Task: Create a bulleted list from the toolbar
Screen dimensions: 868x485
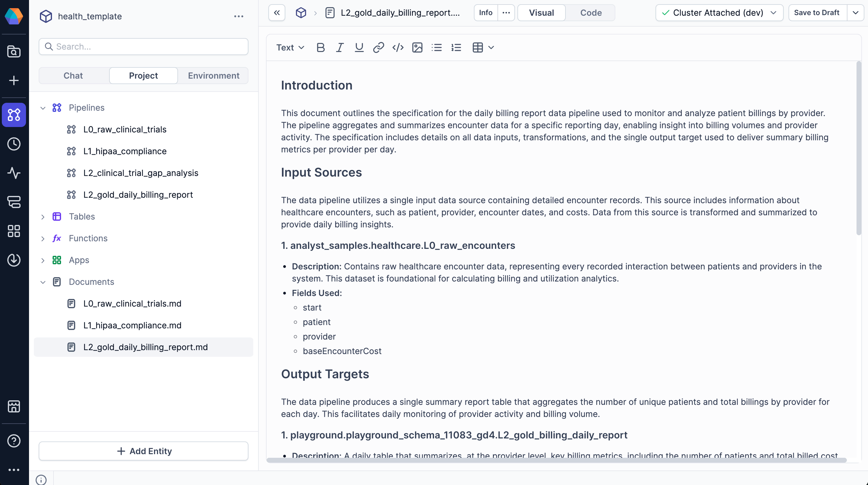Action: [436, 47]
